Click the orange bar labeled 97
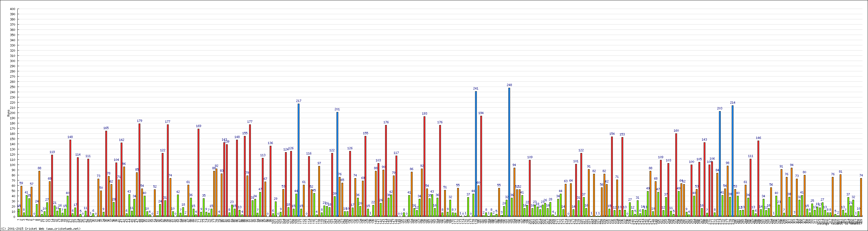Viewport: 868px width, 231px height. pos(319,192)
